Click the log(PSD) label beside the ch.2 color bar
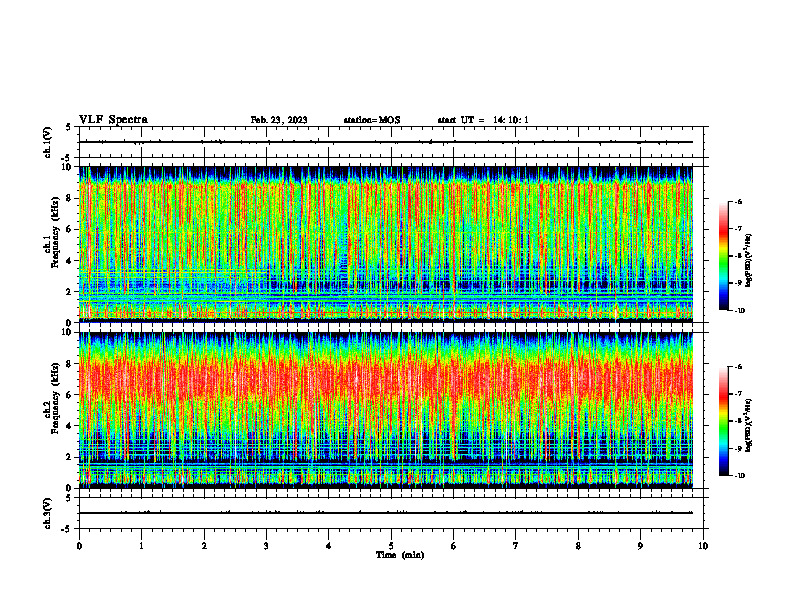 (x=748, y=426)
